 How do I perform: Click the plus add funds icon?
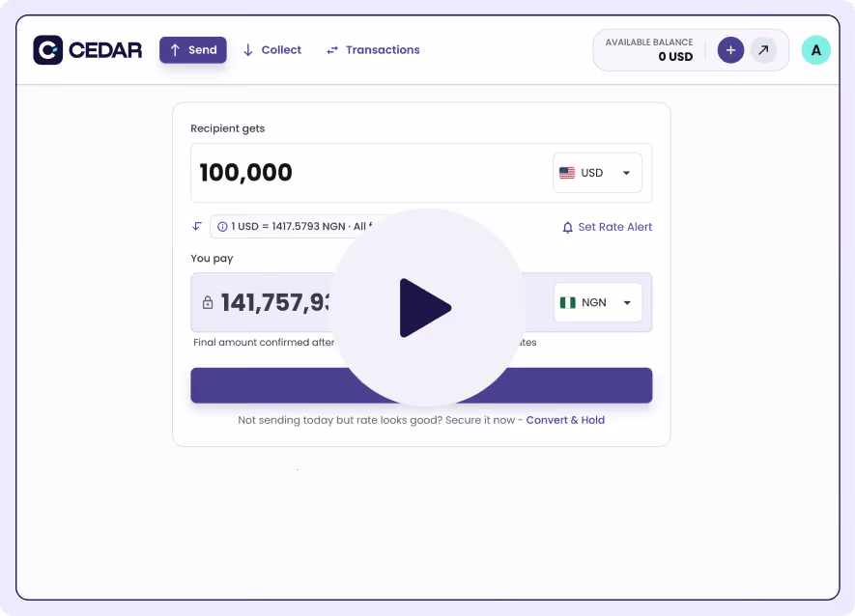(x=730, y=50)
